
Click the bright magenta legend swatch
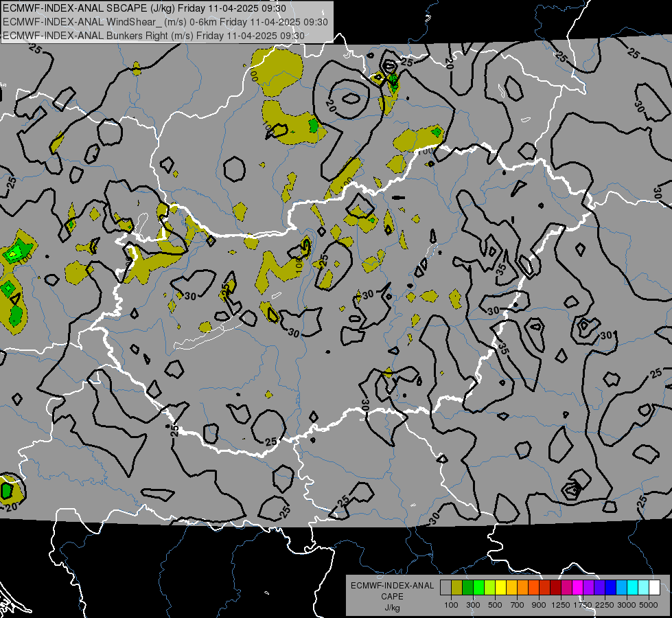(x=578, y=588)
